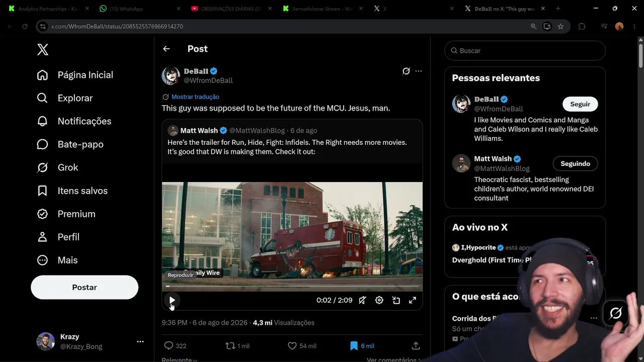Open Matt Walsh's quoted post name
The width and height of the screenshot is (644, 362).
(199, 130)
